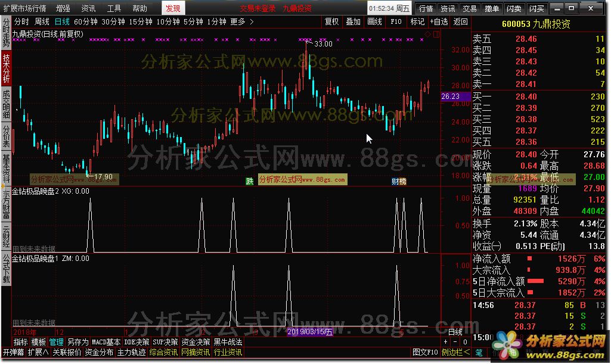Open the 扩展市场行情 menu
This screenshot has width=611, height=364.
[x=24, y=8]
